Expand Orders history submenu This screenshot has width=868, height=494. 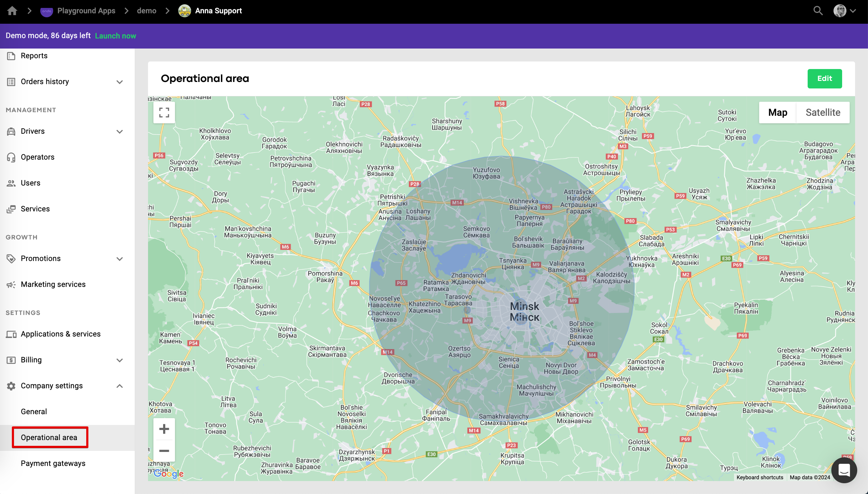(120, 82)
